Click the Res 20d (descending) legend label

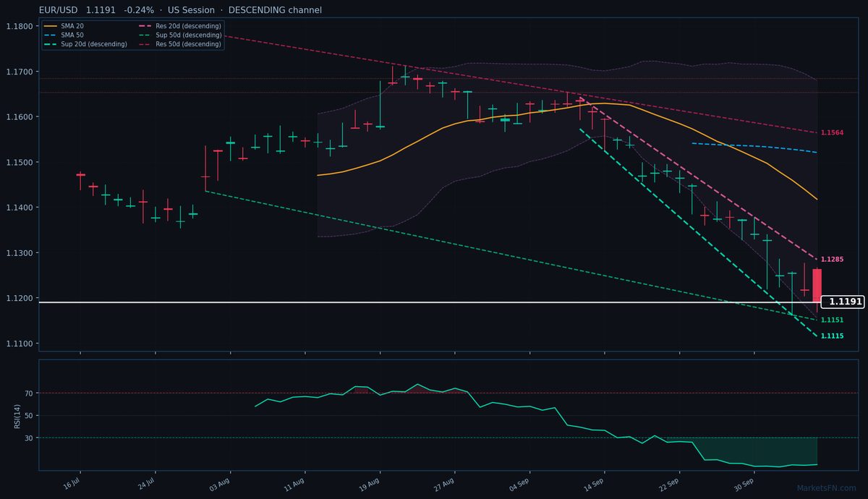click(188, 26)
